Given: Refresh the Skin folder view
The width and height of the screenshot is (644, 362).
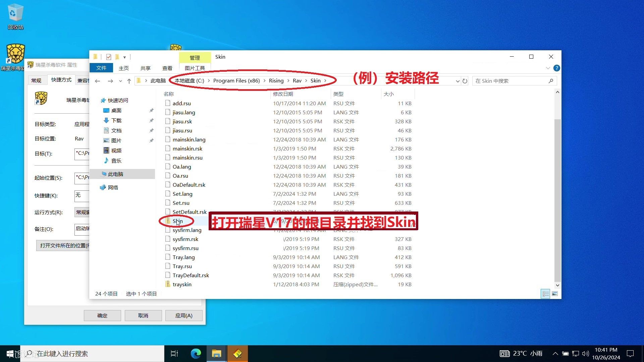Looking at the screenshot, I should tap(465, 81).
